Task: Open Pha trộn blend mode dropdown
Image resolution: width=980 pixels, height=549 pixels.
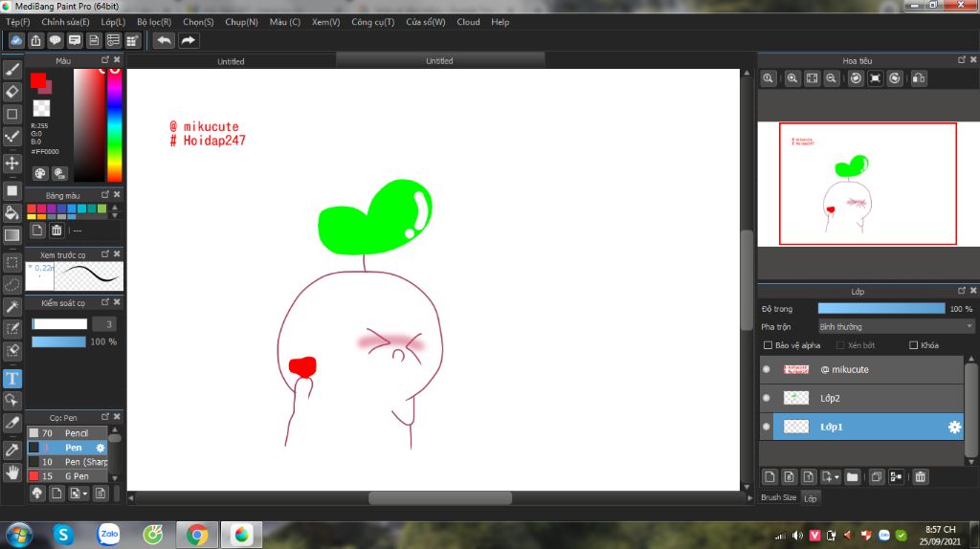Action: tap(896, 327)
